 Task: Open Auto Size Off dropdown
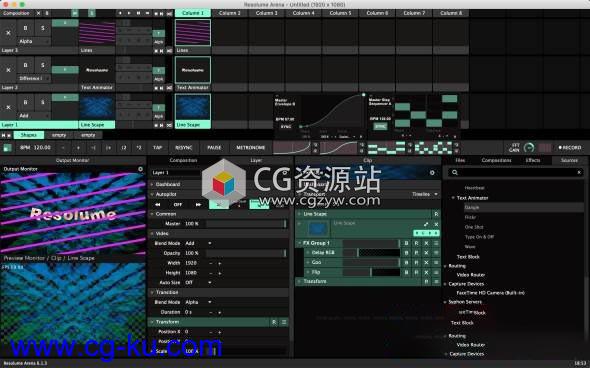pos(198,282)
